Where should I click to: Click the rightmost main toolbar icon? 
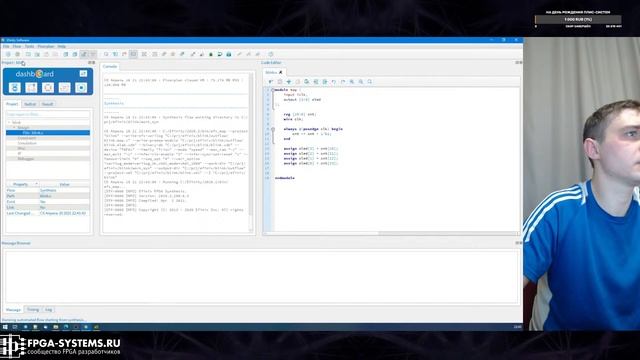point(271,54)
